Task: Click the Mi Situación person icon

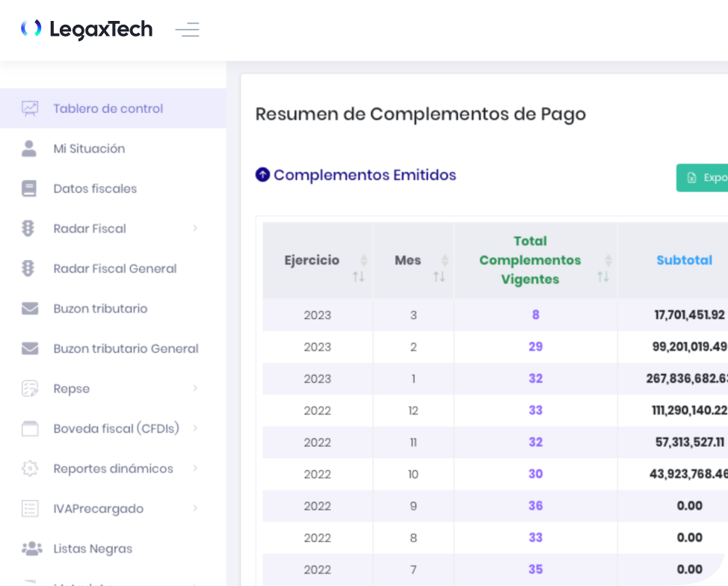Action: pos(29,149)
